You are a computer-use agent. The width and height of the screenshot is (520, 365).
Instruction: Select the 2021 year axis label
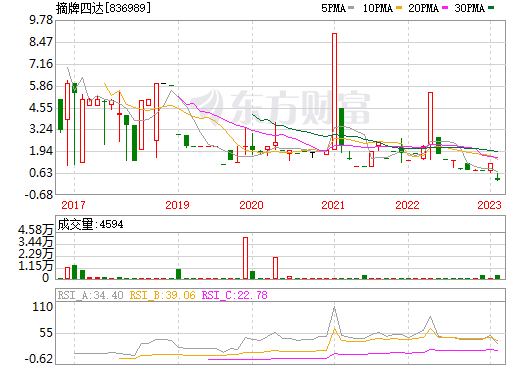333,205
